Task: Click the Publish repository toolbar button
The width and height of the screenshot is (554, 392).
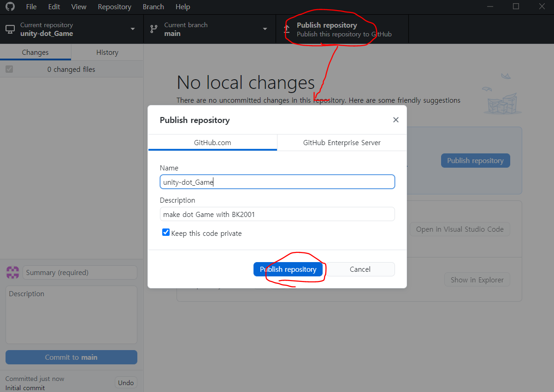Action: click(342, 29)
